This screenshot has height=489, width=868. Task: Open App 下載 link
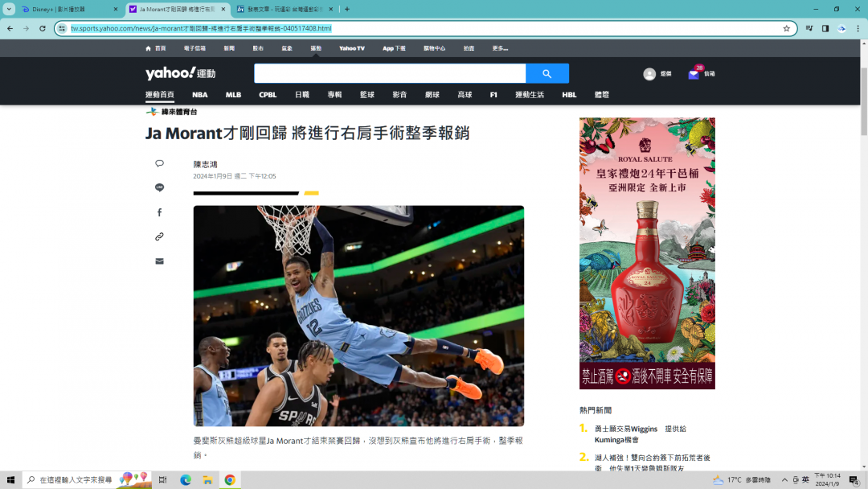(394, 48)
